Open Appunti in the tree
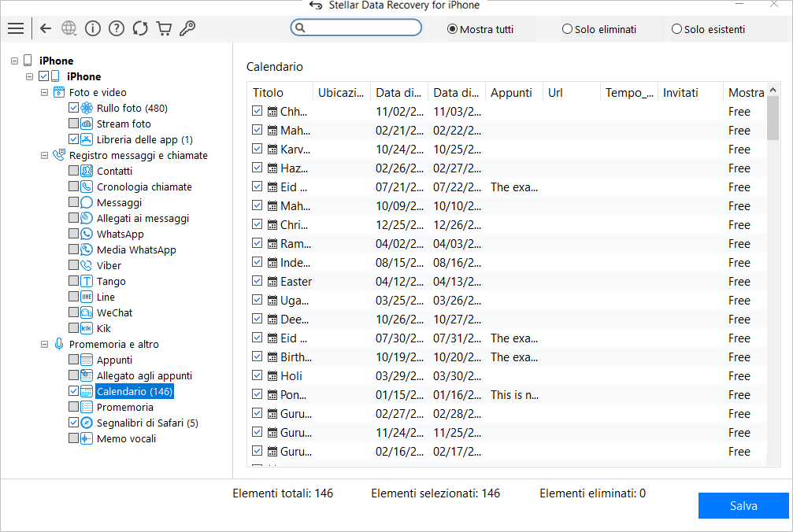 pyautogui.click(x=114, y=360)
